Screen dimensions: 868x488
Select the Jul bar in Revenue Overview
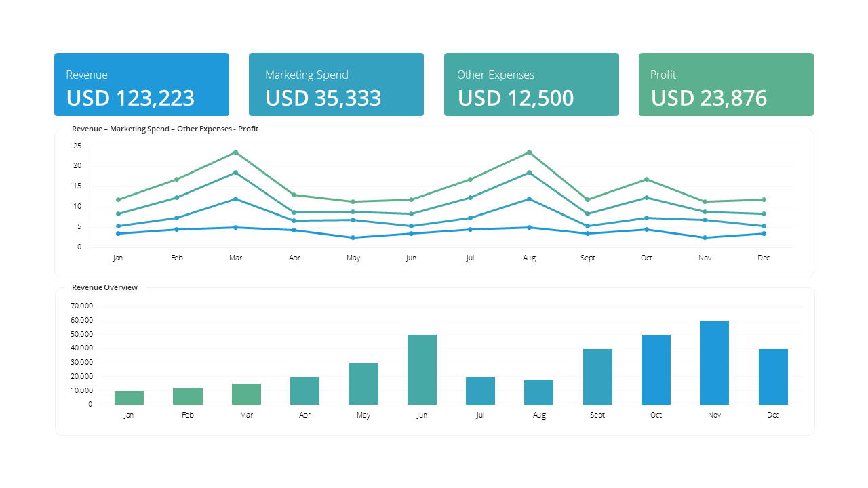click(480, 390)
